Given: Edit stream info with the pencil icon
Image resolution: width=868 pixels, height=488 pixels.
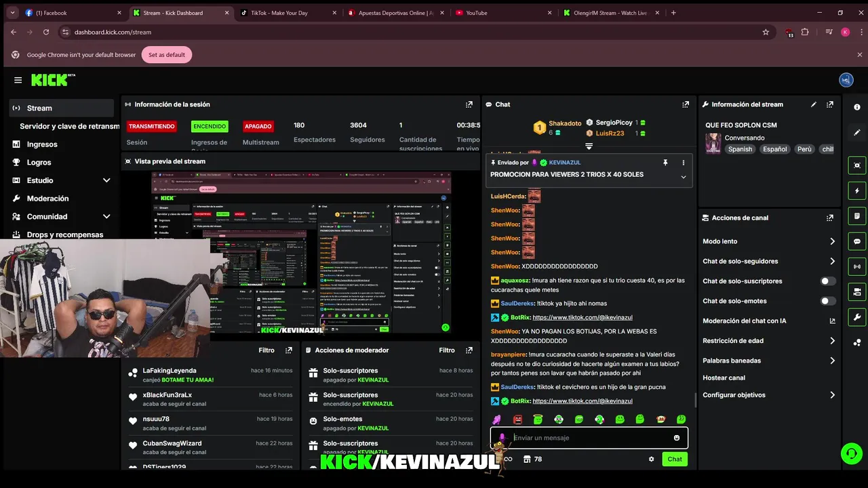Looking at the screenshot, I should tap(814, 104).
